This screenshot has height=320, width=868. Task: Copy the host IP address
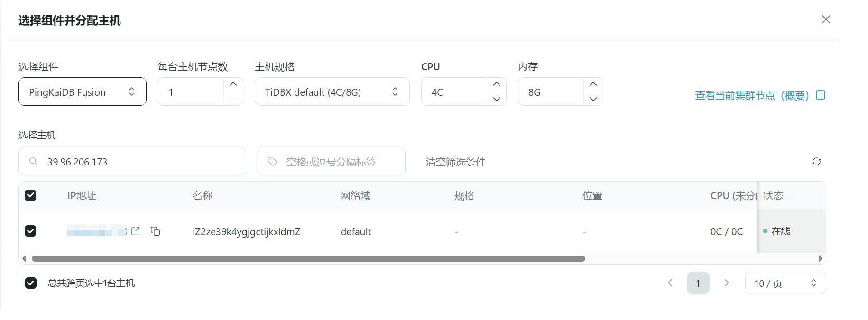coord(155,231)
